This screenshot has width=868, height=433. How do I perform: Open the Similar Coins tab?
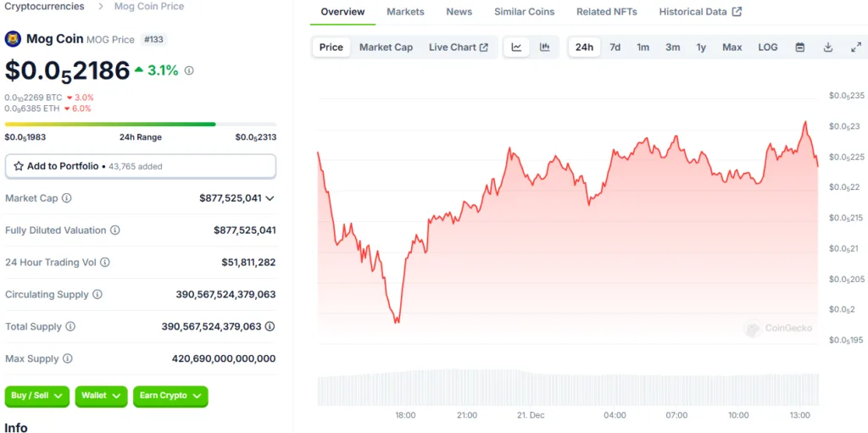pyautogui.click(x=524, y=12)
